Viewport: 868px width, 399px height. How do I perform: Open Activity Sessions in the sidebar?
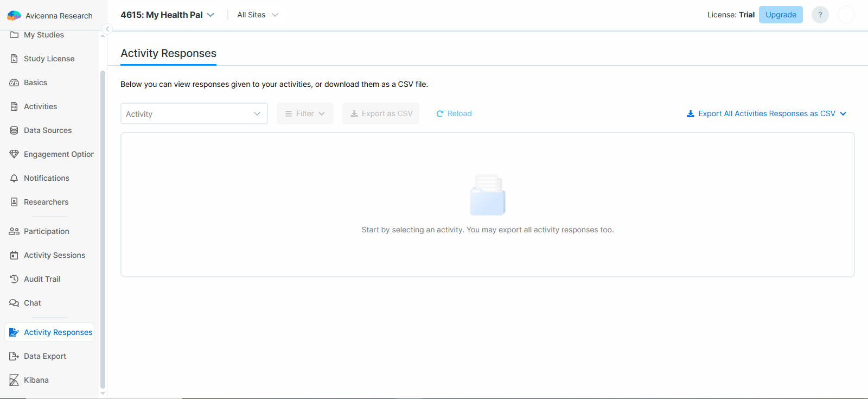coord(54,255)
